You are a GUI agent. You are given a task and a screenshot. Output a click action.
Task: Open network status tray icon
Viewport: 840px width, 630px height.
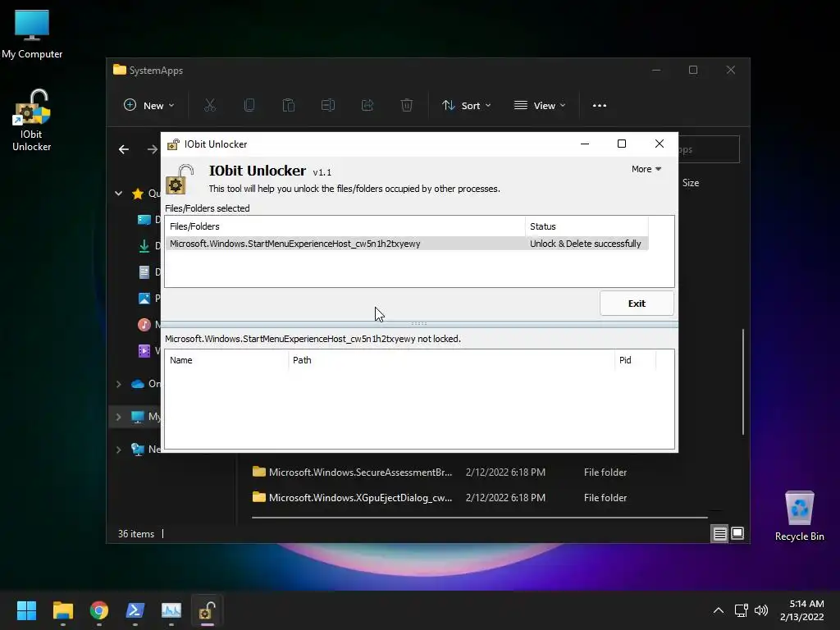tap(742, 610)
